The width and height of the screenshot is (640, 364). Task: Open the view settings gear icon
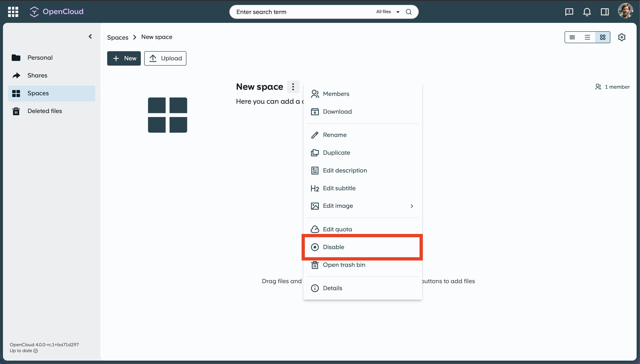622,37
